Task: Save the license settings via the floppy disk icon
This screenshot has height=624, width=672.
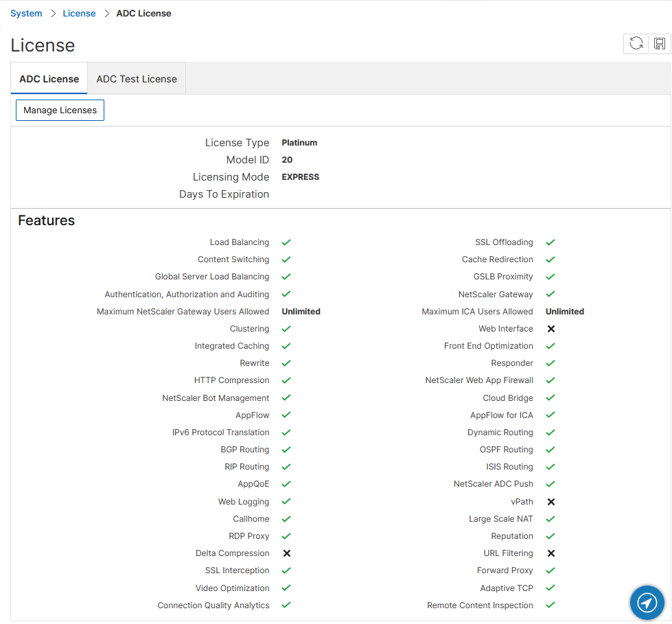Action: pyautogui.click(x=659, y=43)
